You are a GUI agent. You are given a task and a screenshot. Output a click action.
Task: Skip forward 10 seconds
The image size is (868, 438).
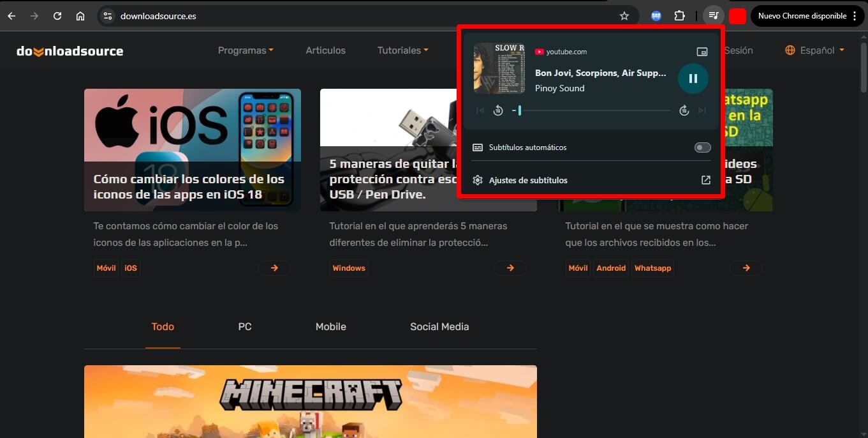pyautogui.click(x=684, y=110)
